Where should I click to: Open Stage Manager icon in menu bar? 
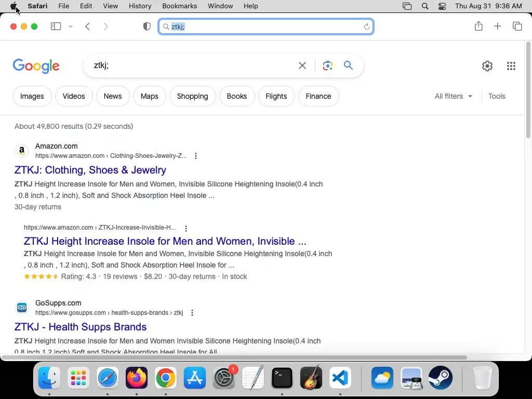pyautogui.click(x=407, y=6)
